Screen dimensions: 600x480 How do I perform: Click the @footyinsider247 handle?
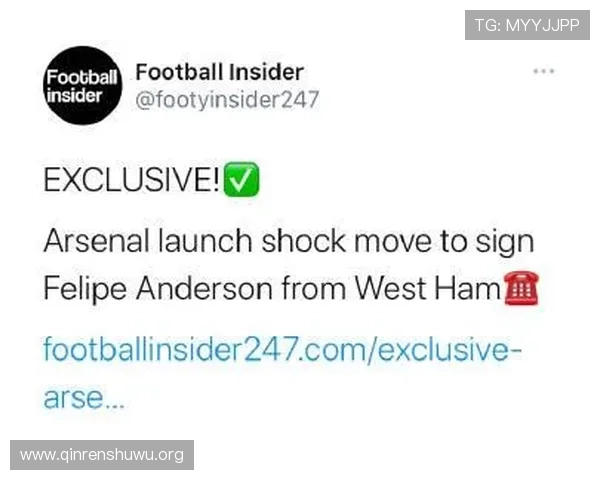(x=227, y=100)
